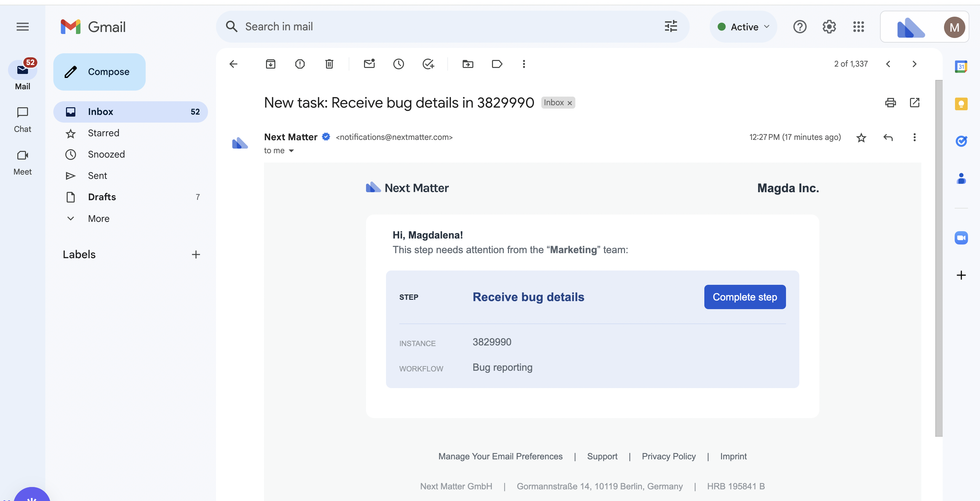980x501 pixels.
Task: Click the "Receive bug details" step title
Action: coord(528,297)
